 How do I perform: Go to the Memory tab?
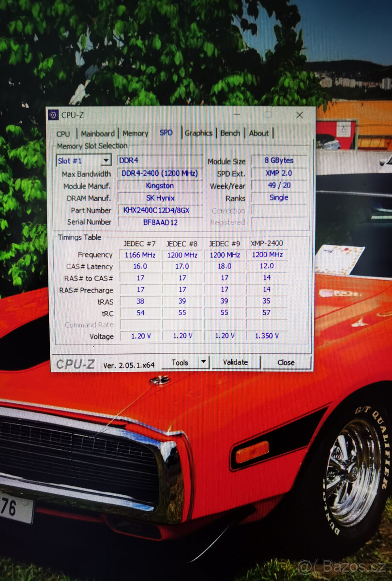click(x=135, y=134)
